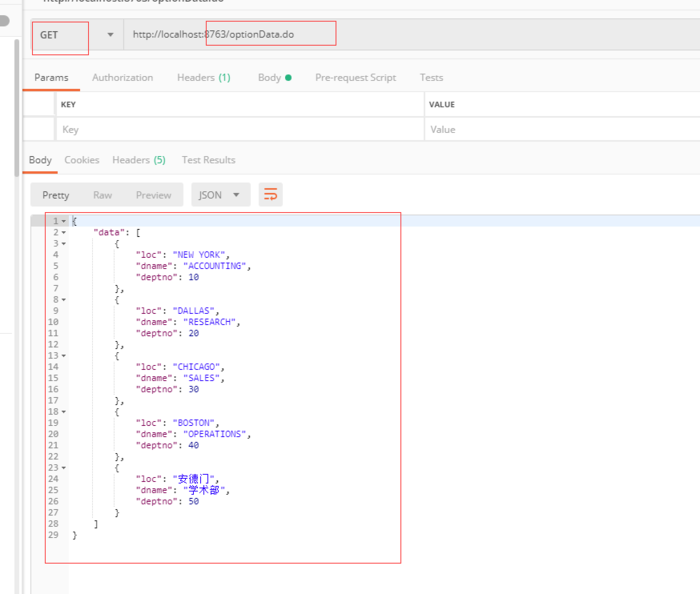Switch to the Params tab
The image size is (700, 594).
51,78
